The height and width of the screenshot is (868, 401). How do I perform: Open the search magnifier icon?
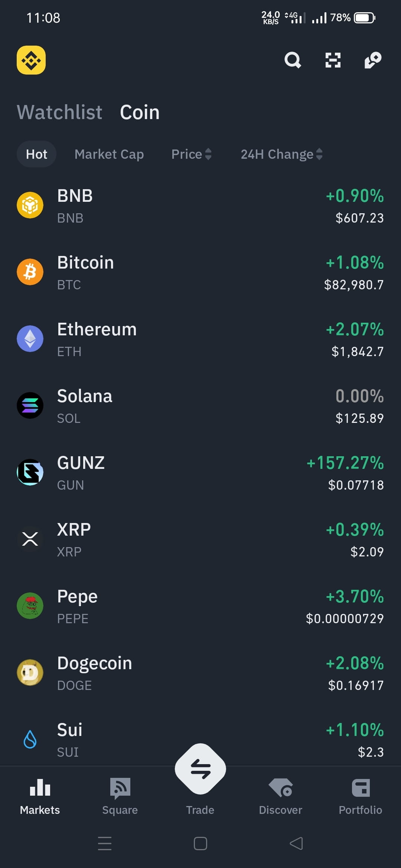(x=293, y=60)
